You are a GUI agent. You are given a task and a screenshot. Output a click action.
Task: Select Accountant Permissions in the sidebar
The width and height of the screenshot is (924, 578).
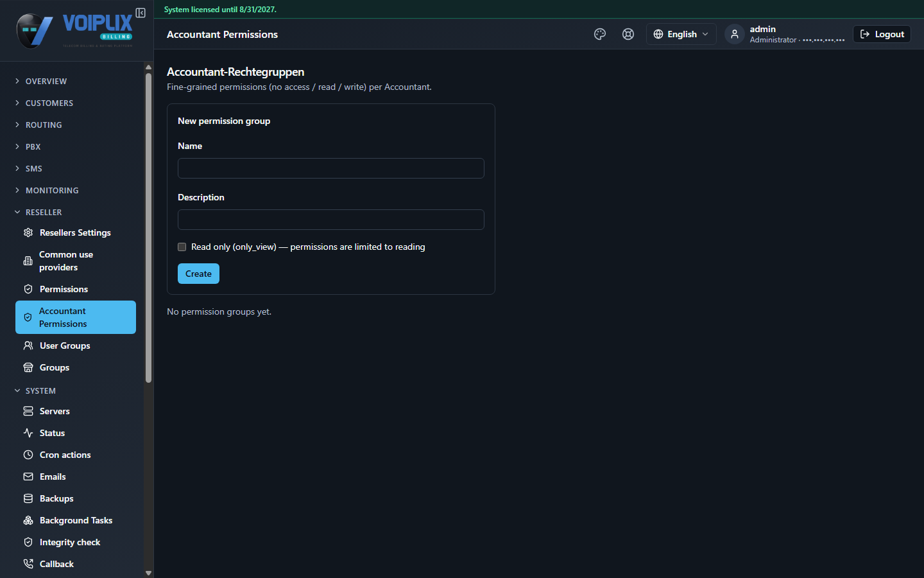[76, 317]
